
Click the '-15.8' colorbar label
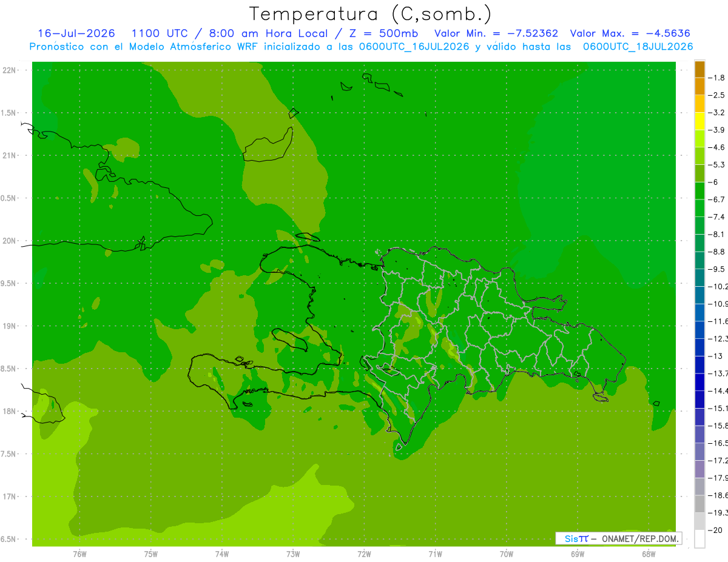click(719, 426)
